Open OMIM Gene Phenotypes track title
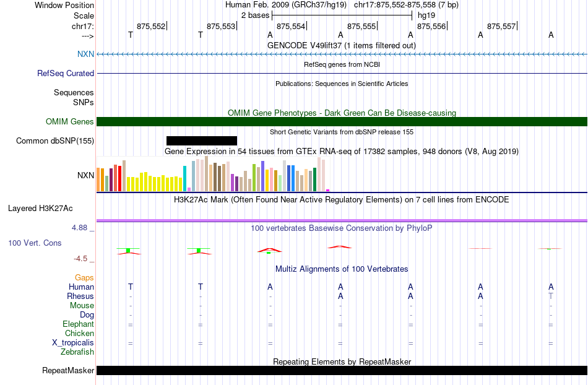Image resolution: width=588 pixels, height=385 pixels. pyautogui.click(x=342, y=113)
